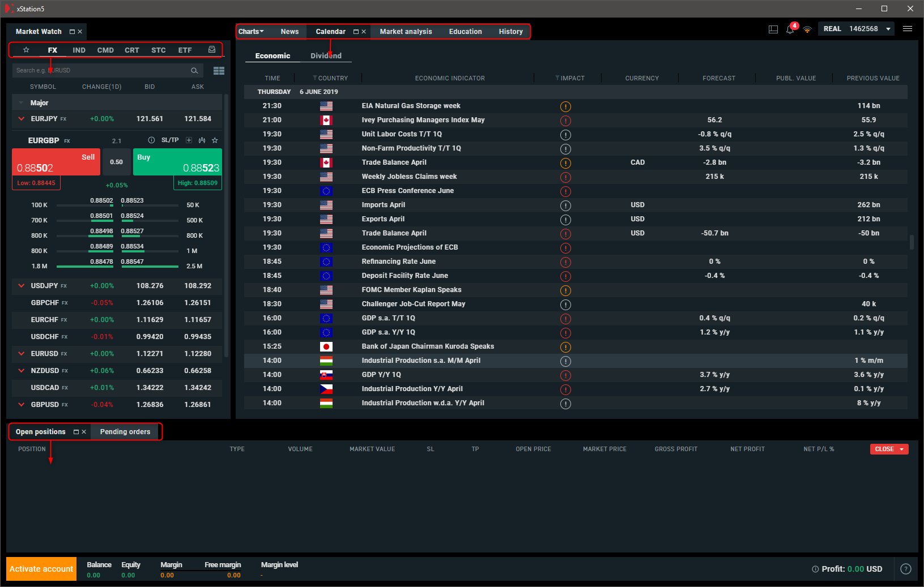Click the 2.5 M depth bar at 0.88547
Viewport: 924px width, 587px height.
(150, 266)
